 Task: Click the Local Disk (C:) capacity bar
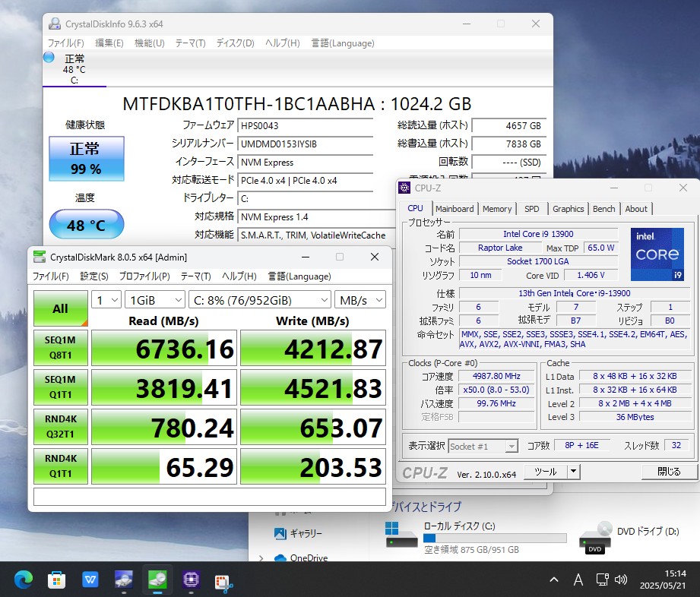495,538
